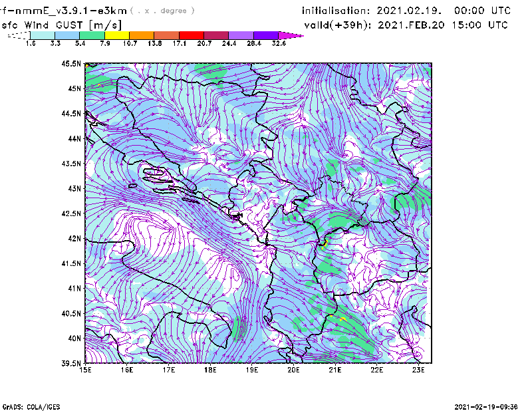Click the 22E longitude label

click(x=376, y=370)
